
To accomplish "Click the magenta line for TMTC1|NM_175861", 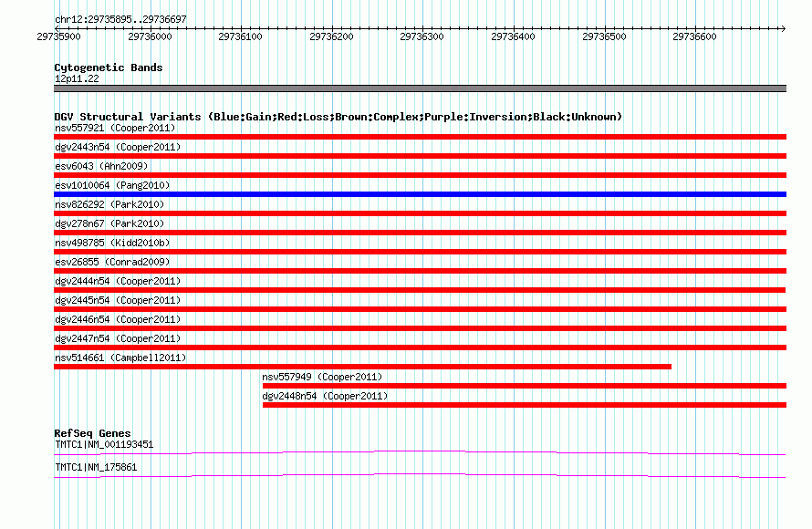I will [420, 475].
